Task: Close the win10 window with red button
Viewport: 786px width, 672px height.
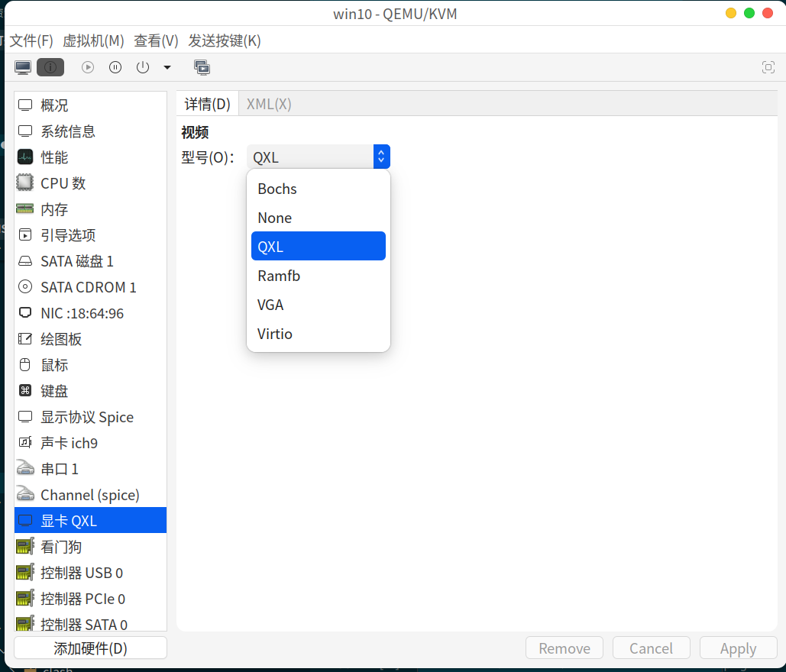Action: (768, 13)
